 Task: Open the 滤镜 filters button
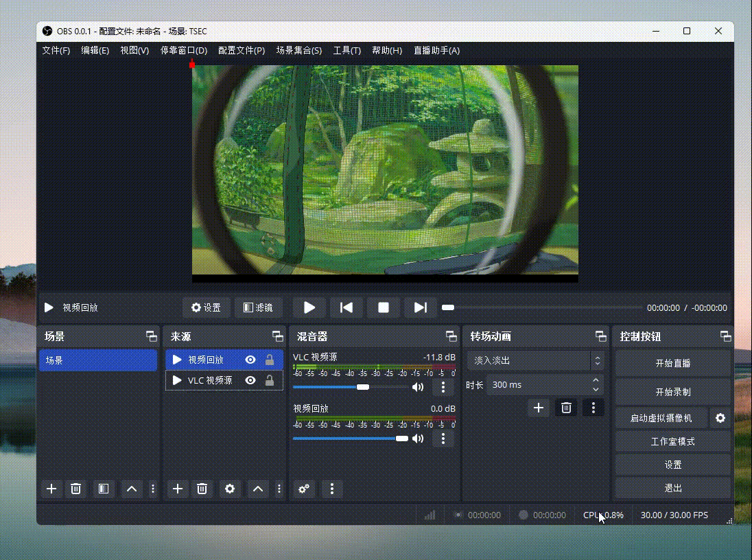[x=258, y=307]
